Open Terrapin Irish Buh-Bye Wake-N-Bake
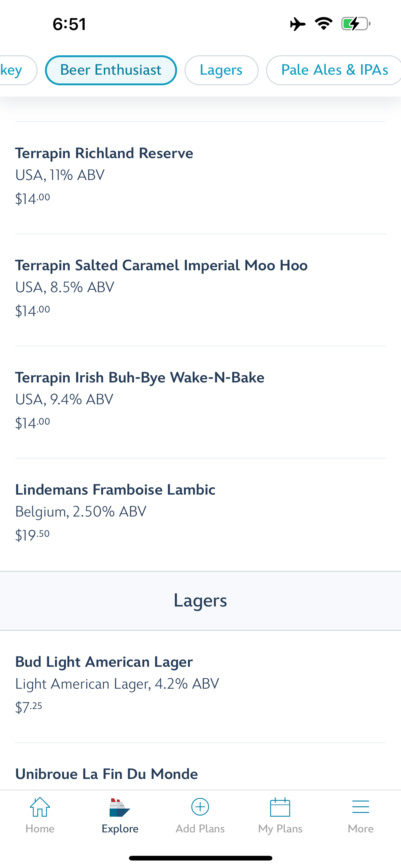Viewport: 401px width, 868px height. [x=200, y=402]
